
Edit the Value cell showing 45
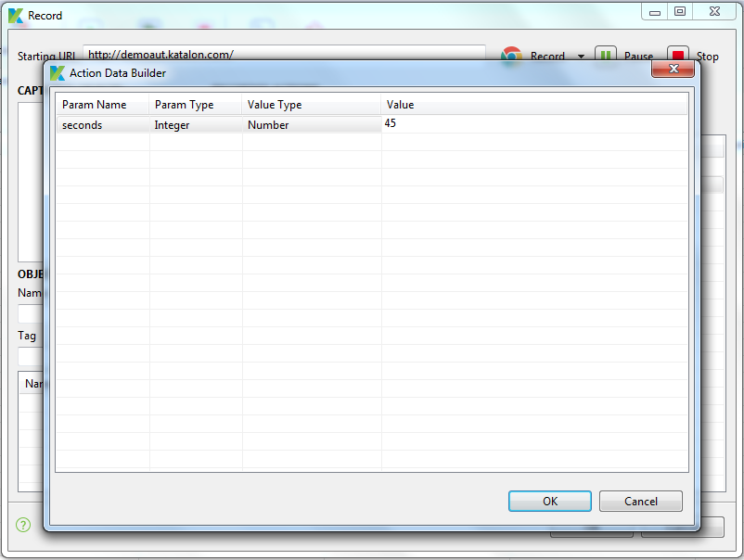point(534,123)
